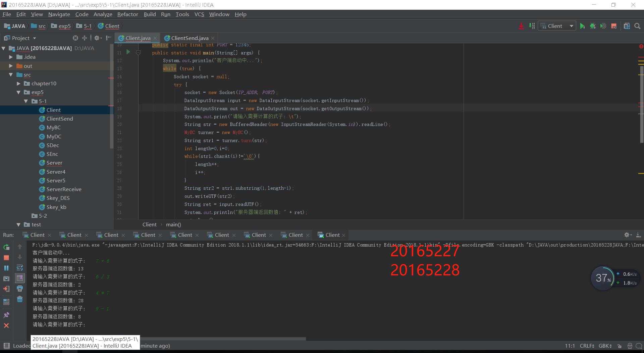Close the ClientSend.java tab
This screenshot has width=644, height=353.
tap(213, 38)
